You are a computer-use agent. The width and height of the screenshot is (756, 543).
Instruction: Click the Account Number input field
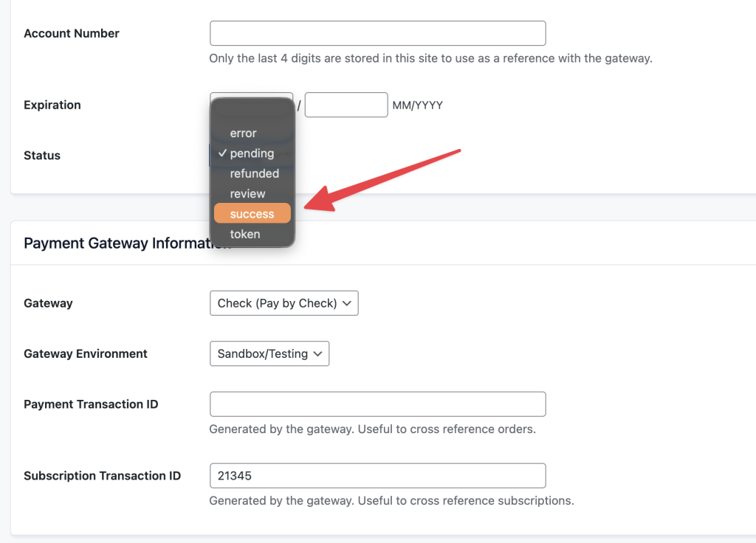377,34
